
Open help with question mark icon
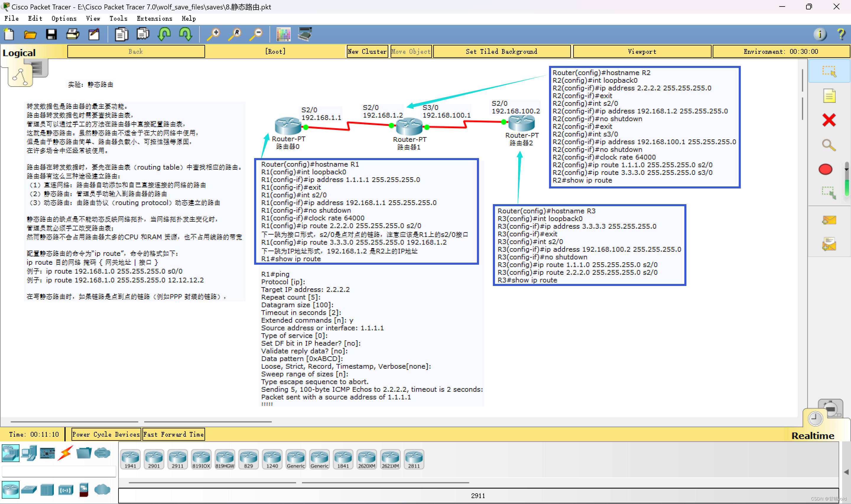tap(841, 34)
